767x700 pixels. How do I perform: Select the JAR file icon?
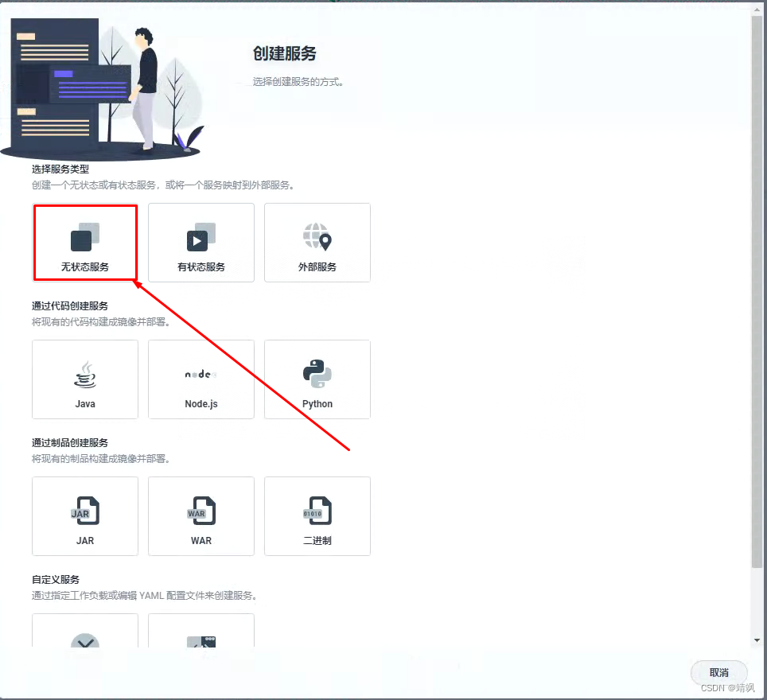[x=84, y=509]
